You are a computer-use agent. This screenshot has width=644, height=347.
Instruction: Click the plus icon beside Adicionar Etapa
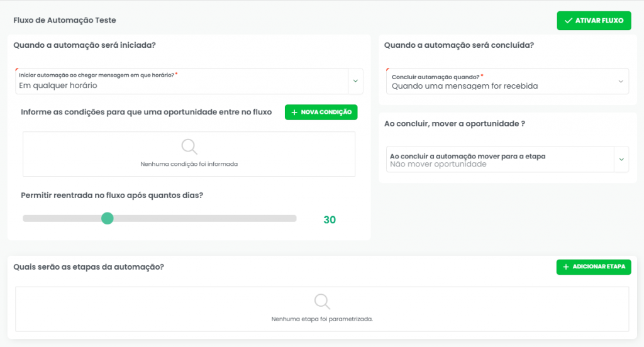(566, 267)
